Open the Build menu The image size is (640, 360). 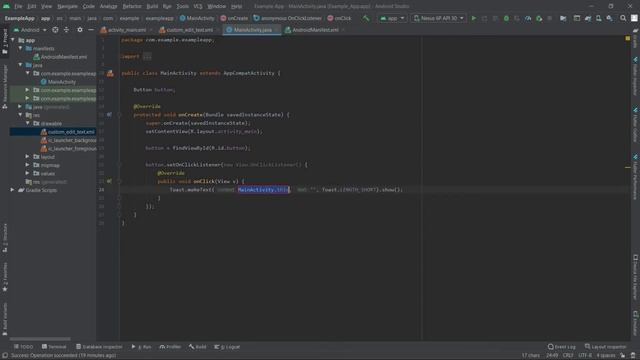tap(152, 6)
